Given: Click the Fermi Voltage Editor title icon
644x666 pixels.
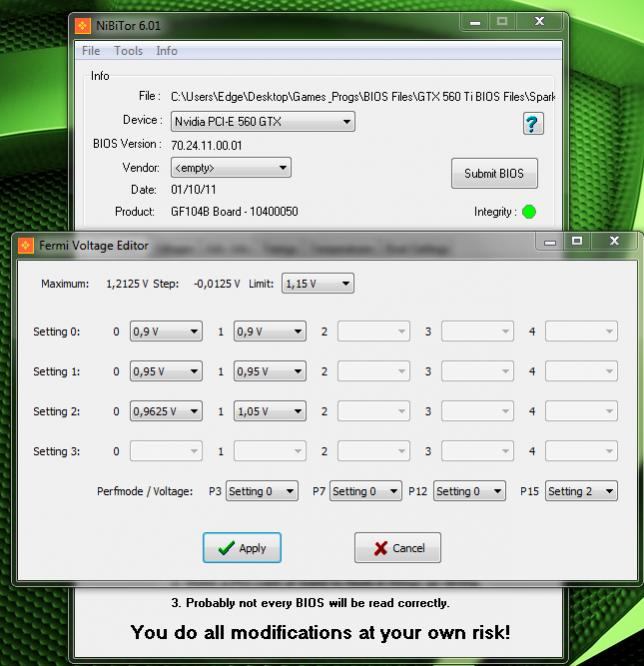Looking at the screenshot, I should 26,246.
